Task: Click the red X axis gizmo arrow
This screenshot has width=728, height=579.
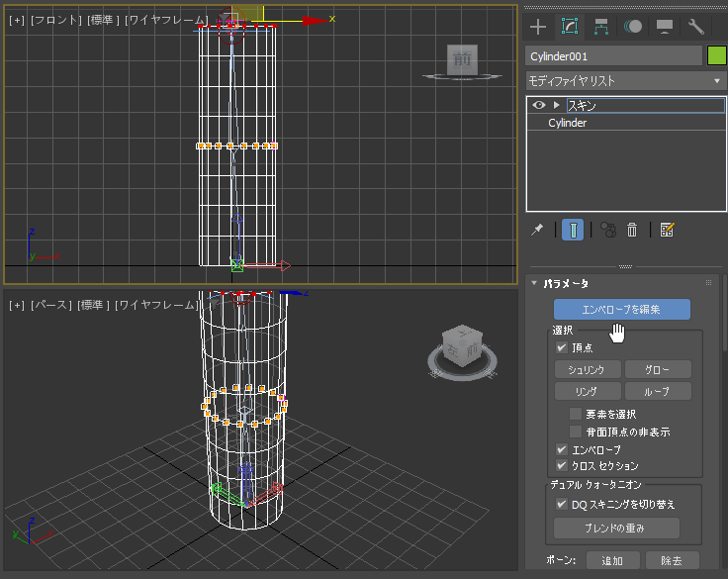Action: click(314, 21)
